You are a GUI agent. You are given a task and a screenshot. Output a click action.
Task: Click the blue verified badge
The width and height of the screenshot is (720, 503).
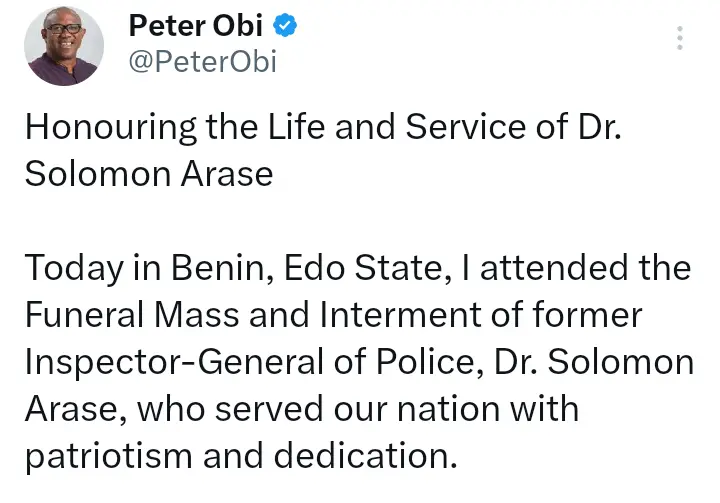click(x=285, y=28)
